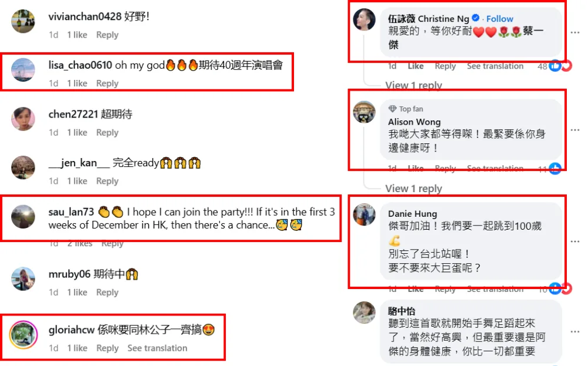588x366 pixels.
Task: Click Christine Ng's verified badge icon
Action: (476, 18)
